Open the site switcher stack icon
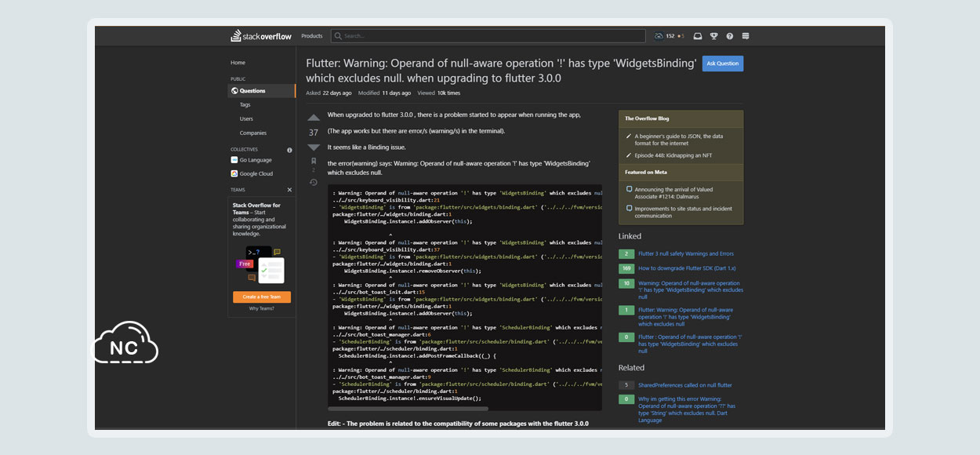This screenshot has width=980, height=455. (x=746, y=36)
